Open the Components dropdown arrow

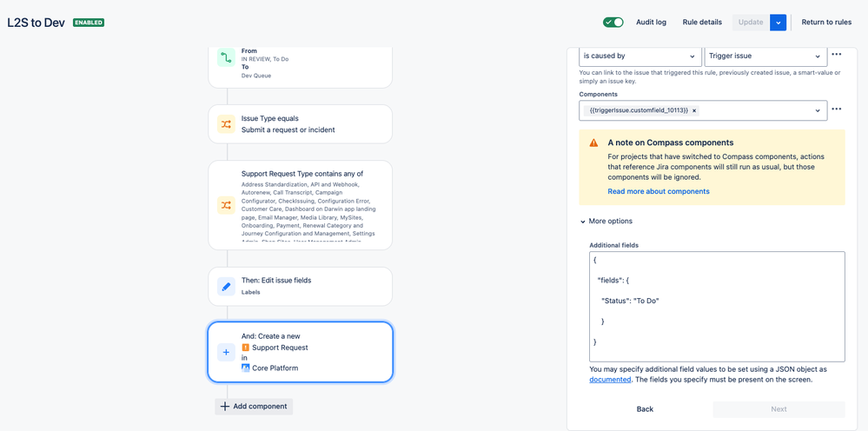[818, 110]
